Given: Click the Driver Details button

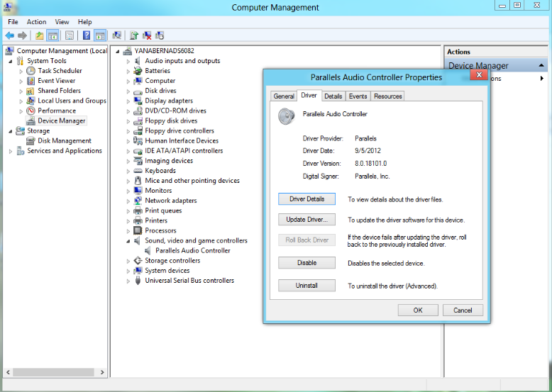Looking at the screenshot, I should (x=307, y=199).
